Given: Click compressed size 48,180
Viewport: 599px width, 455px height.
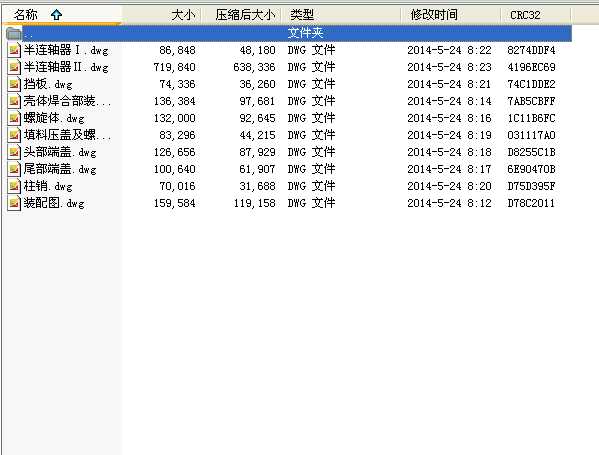Looking at the screenshot, I should [257, 50].
